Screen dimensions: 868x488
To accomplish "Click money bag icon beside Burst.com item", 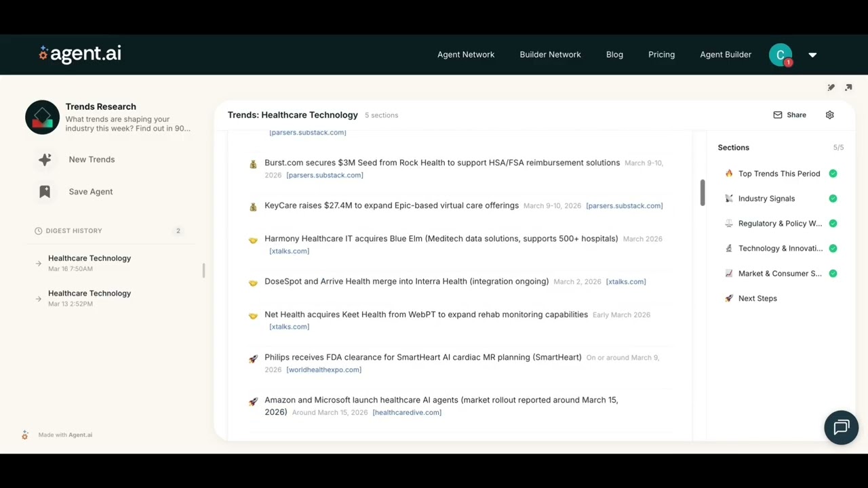I will [253, 164].
